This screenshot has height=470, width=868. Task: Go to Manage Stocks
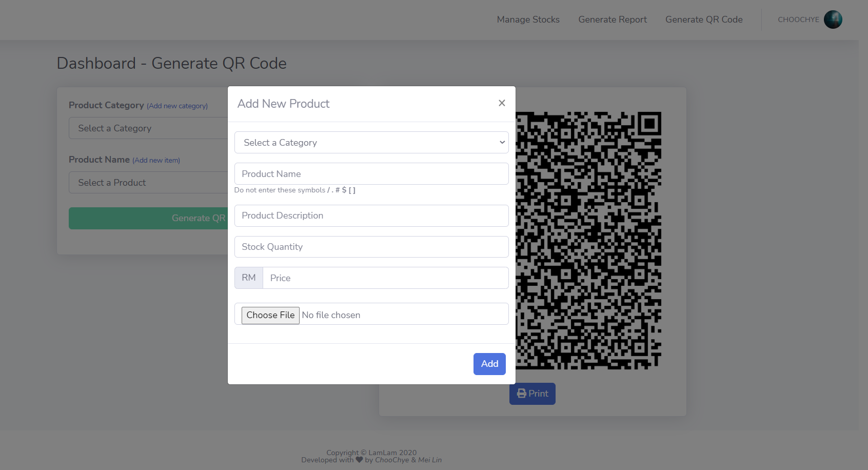tap(528, 19)
